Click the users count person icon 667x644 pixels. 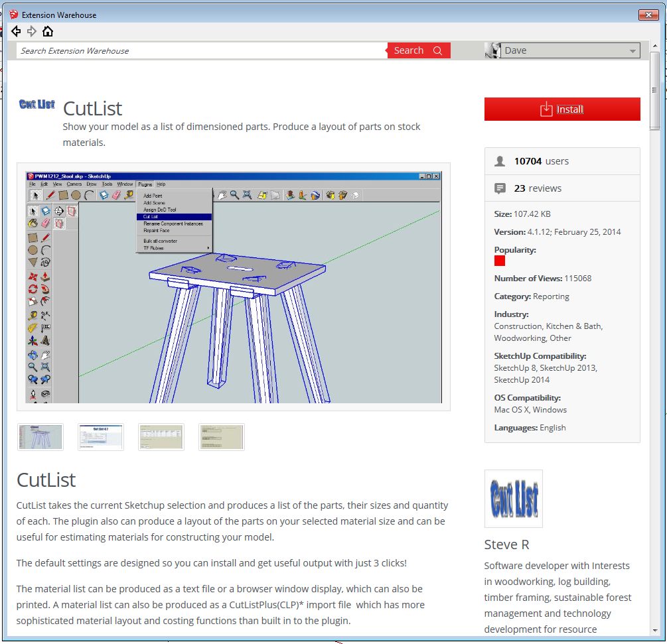click(x=500, y=161)
